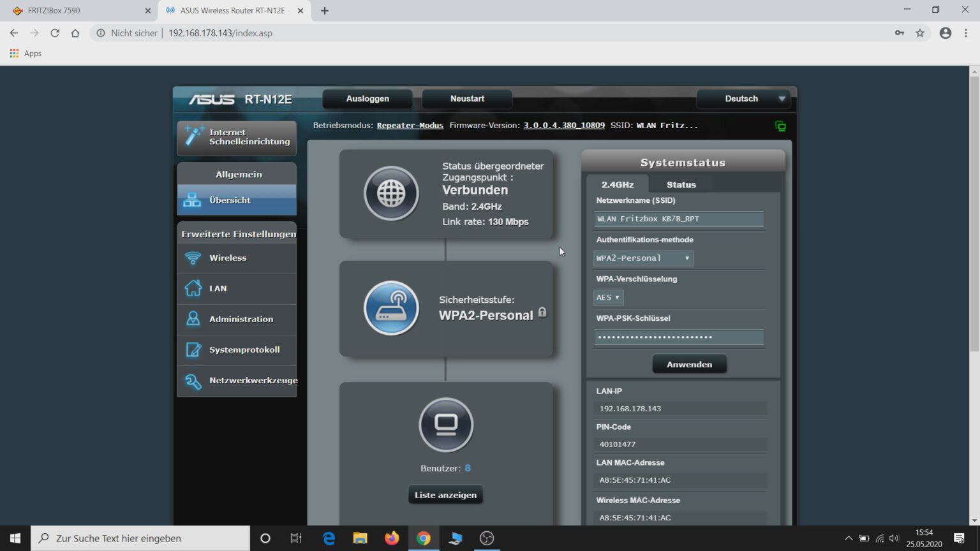Open Windows Start menu
This screenshot has width=980, height=551.
coord(15,538)
